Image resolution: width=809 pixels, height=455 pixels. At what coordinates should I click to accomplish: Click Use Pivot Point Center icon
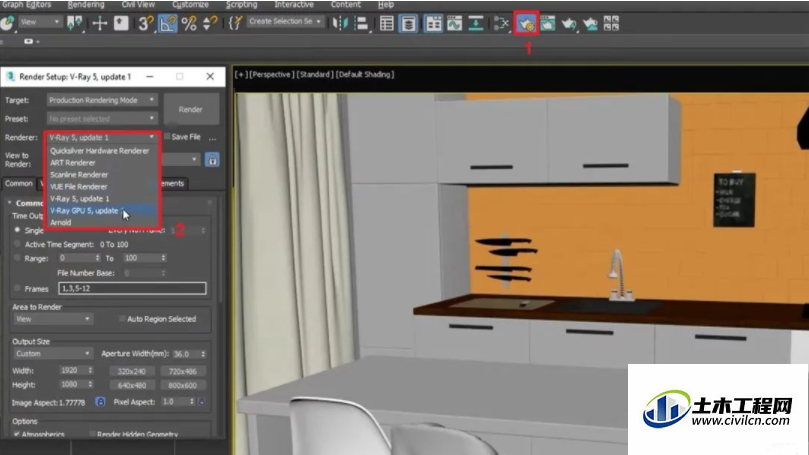[75, 23]
